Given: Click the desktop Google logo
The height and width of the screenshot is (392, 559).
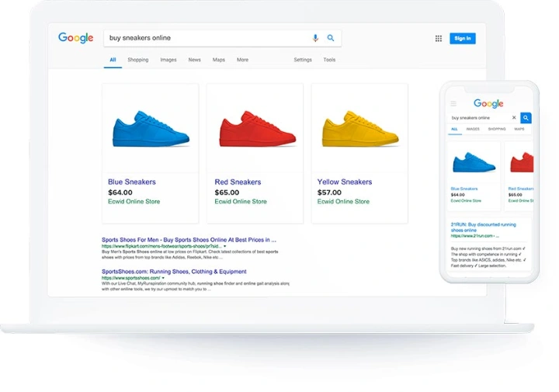Looking at the screenshot, I should pyautogui.click(x=76, y=38).
